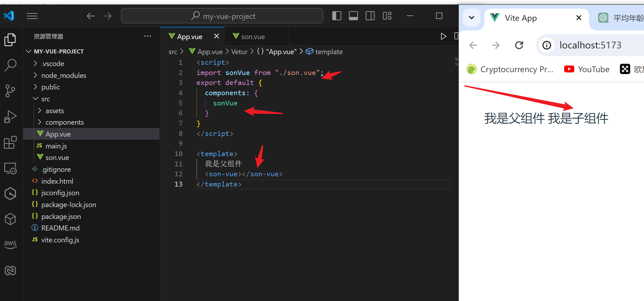
Task: Open vite.config.js in the explorer
Action: point(91,240)
